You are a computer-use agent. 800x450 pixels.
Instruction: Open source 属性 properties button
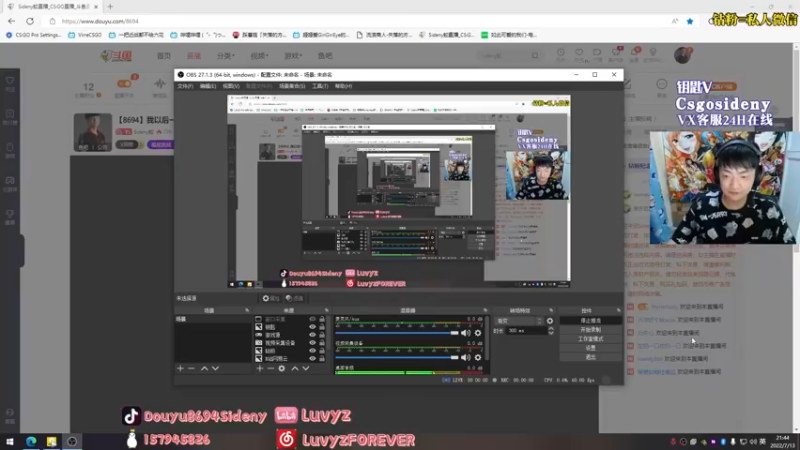pos(271,298)
